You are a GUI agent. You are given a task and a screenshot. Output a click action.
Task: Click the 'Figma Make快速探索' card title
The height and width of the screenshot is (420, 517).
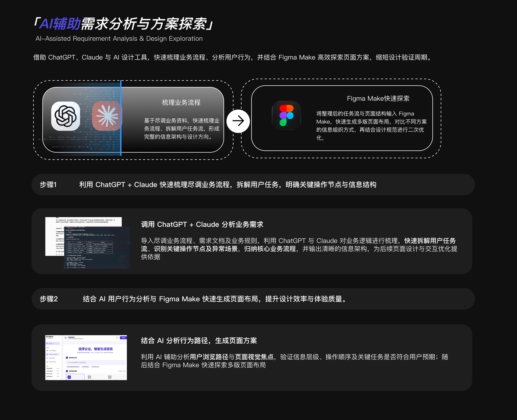pos(378,98)
